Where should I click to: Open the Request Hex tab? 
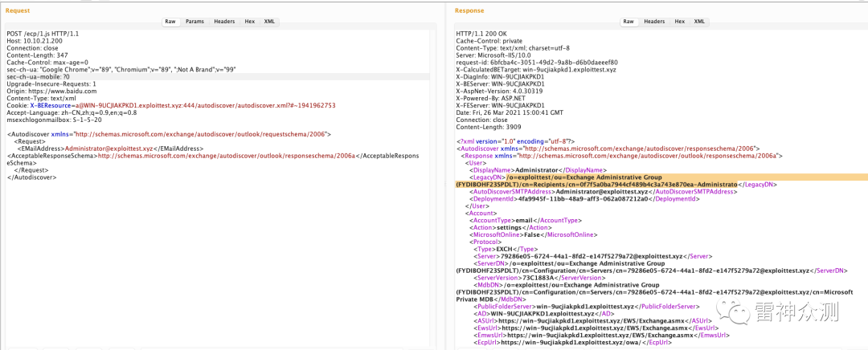(x=250, y=22)
